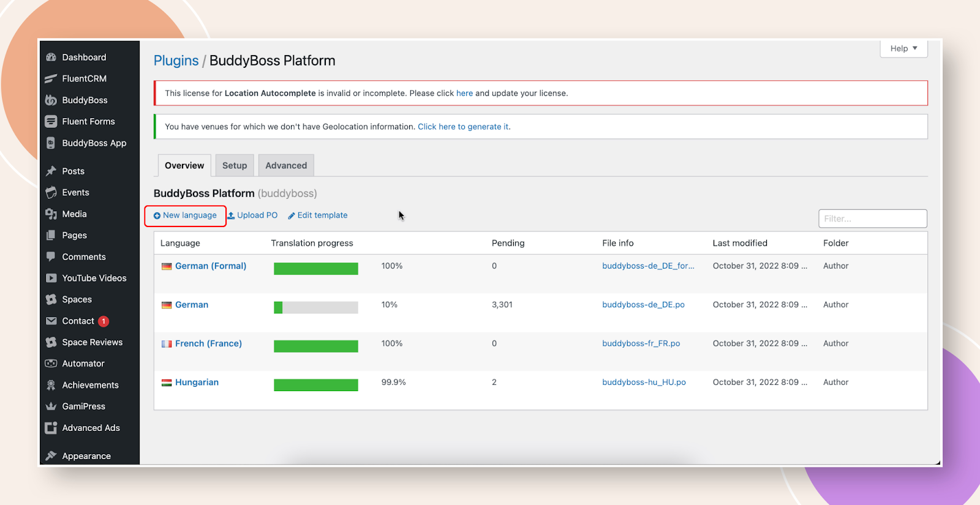
Task: Sort by Last modified header
Action: (740, 244)
